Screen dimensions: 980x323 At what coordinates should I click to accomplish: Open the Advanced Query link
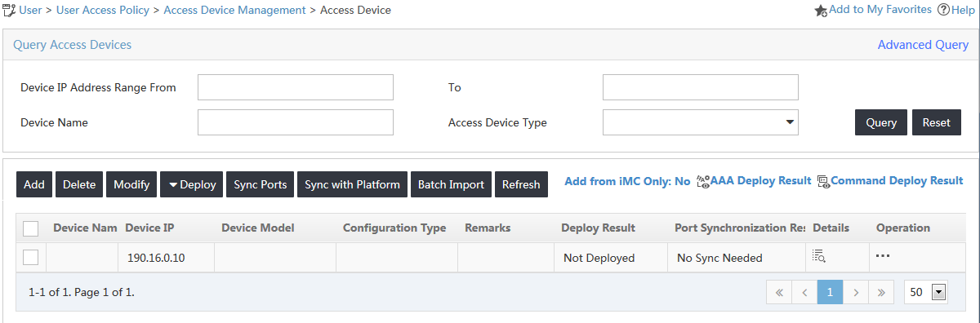point(923,45)
